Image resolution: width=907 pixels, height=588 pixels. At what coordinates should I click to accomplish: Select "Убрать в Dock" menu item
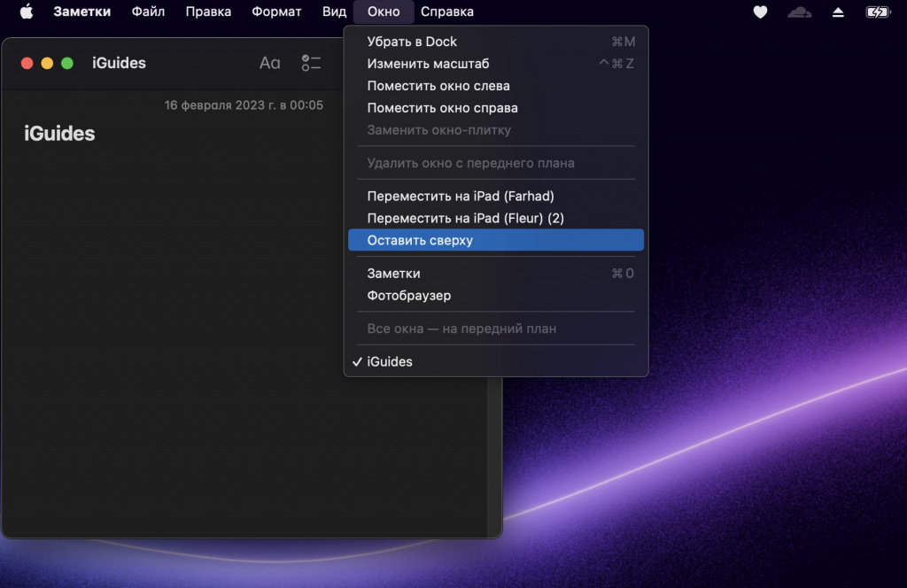tap(412, 42)
